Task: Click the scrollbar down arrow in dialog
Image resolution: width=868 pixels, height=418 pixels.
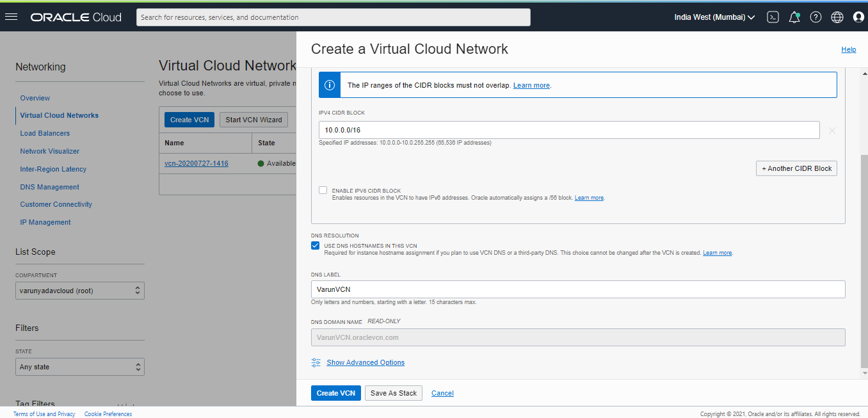Action: (x=865, y=373)
